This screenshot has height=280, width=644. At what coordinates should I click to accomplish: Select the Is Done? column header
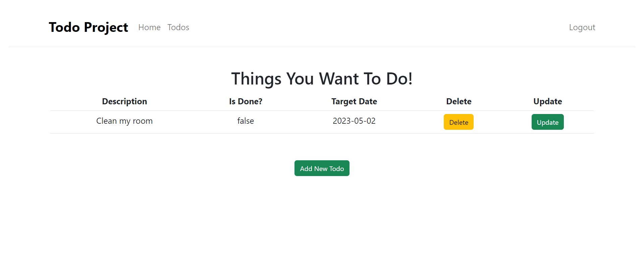coord(245,101)
